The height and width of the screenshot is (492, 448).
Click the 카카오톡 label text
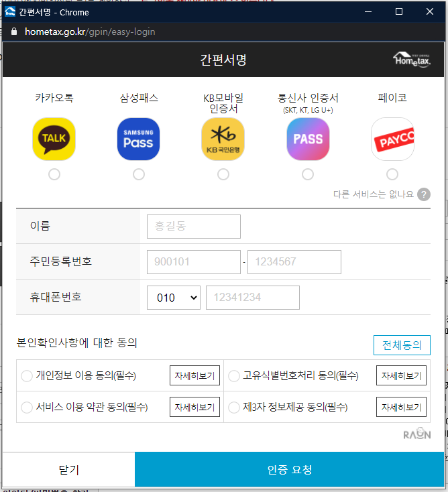pyautogui.click(x=54, y=98)
